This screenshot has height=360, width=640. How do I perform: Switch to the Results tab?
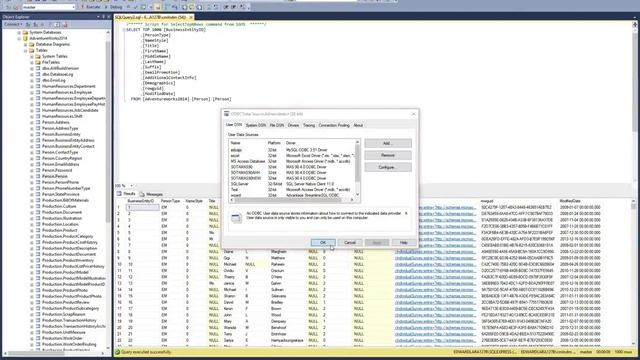pos(126,194)
